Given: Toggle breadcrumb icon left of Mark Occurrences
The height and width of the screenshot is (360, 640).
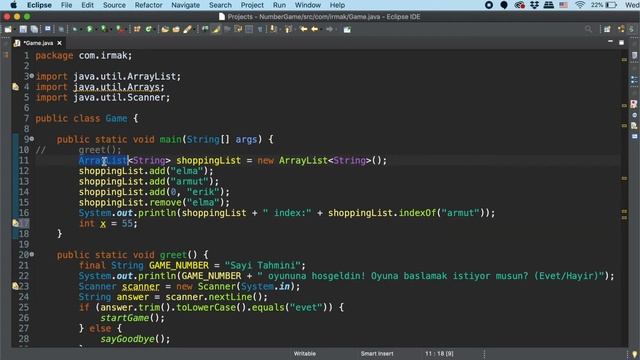Looking at the screenshot, I should [x=205, y=29].
